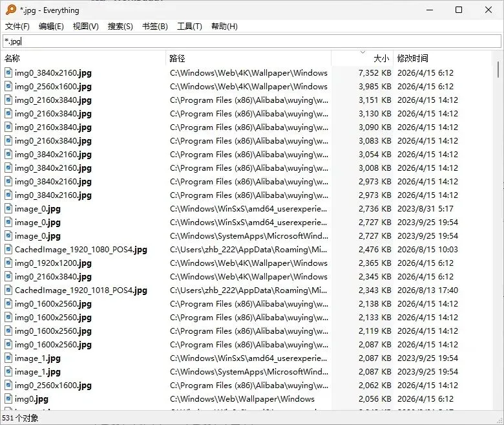
Task: Click the Everything magnifier icon in title bar
Action: point(10,10)
